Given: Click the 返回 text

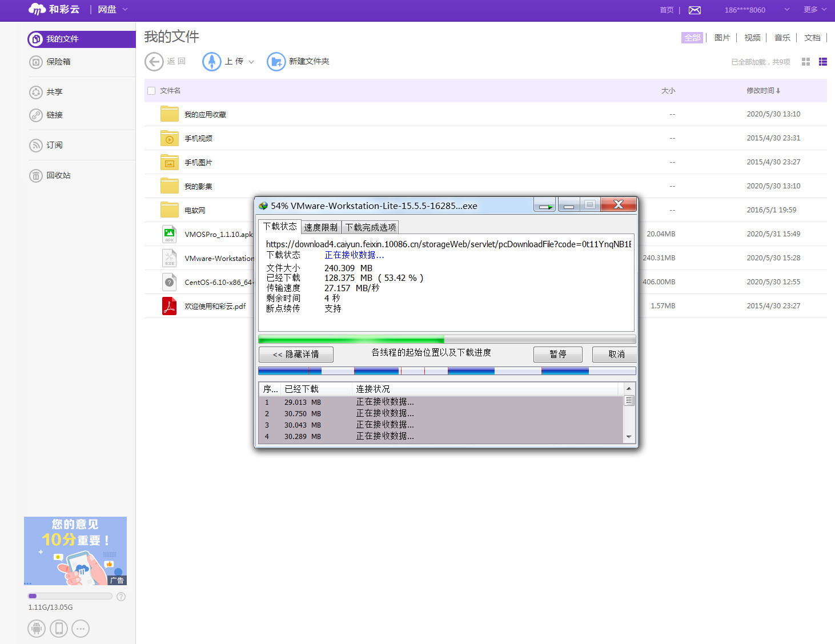Looking at the screenshot, I should (x=176, y=62).
